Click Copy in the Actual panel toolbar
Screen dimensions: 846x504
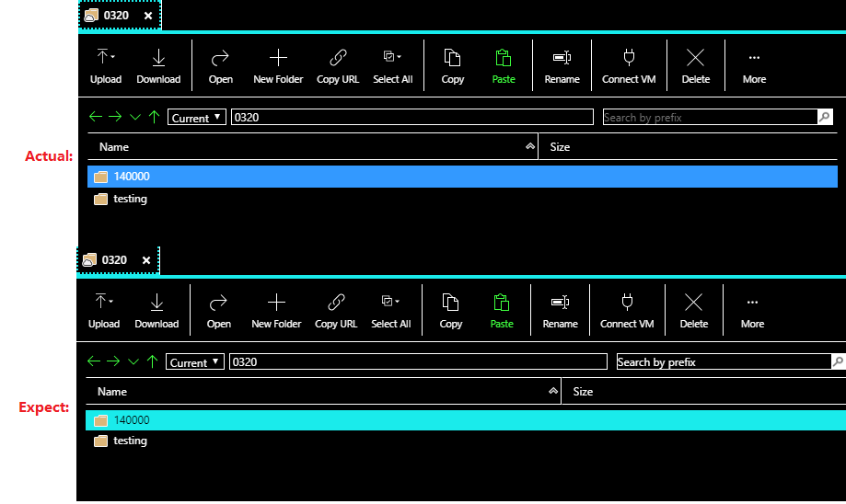click(x=453, y=67)
